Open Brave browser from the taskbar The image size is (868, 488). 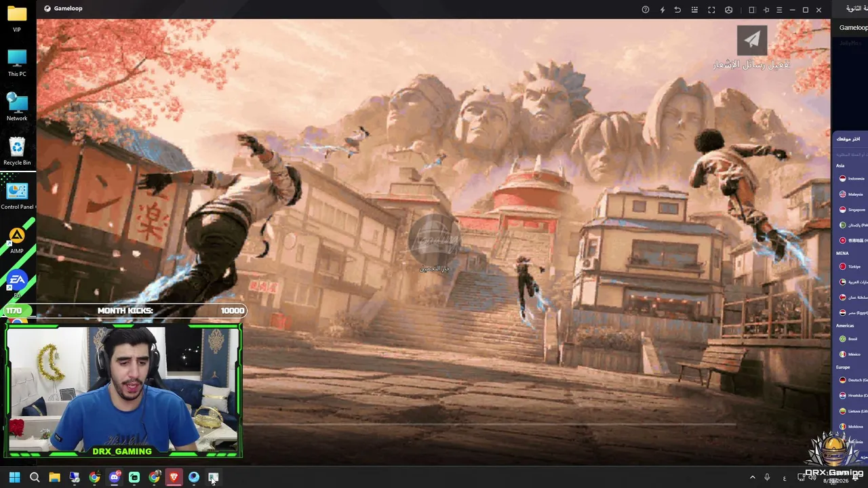[174, 478]
